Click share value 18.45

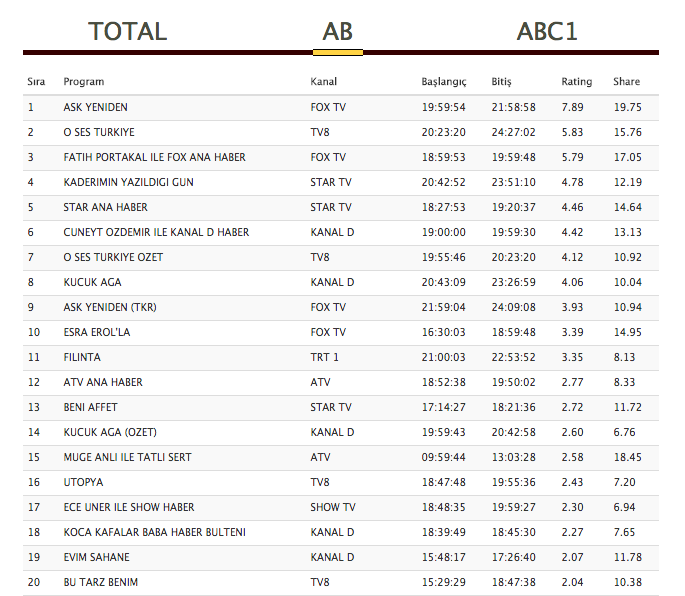(x=628, y=457)
